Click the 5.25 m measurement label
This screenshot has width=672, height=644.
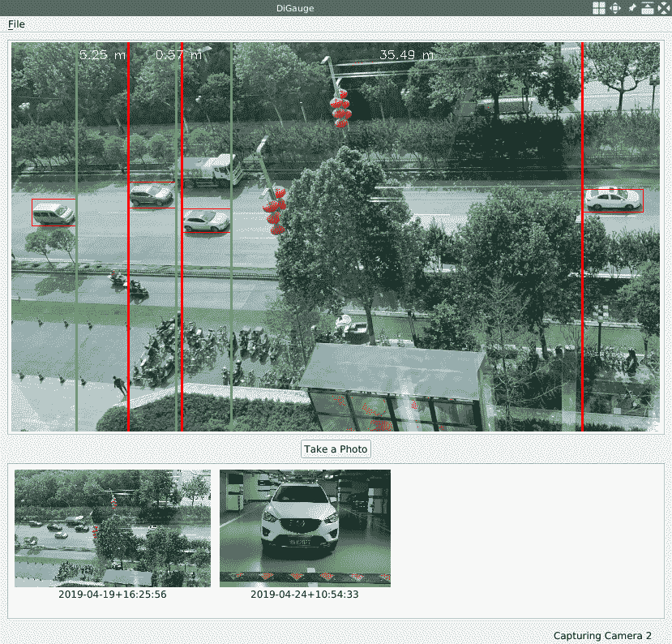tap(102, 55)
